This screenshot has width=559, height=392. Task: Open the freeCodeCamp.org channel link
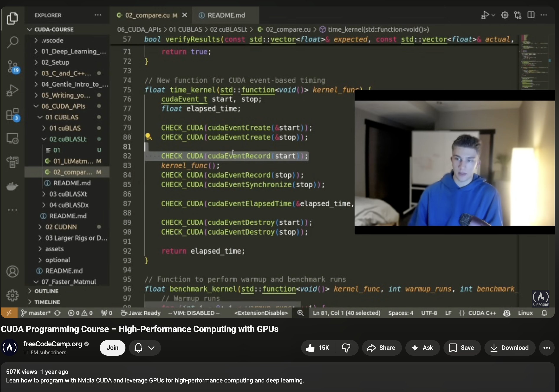[53, 344]
